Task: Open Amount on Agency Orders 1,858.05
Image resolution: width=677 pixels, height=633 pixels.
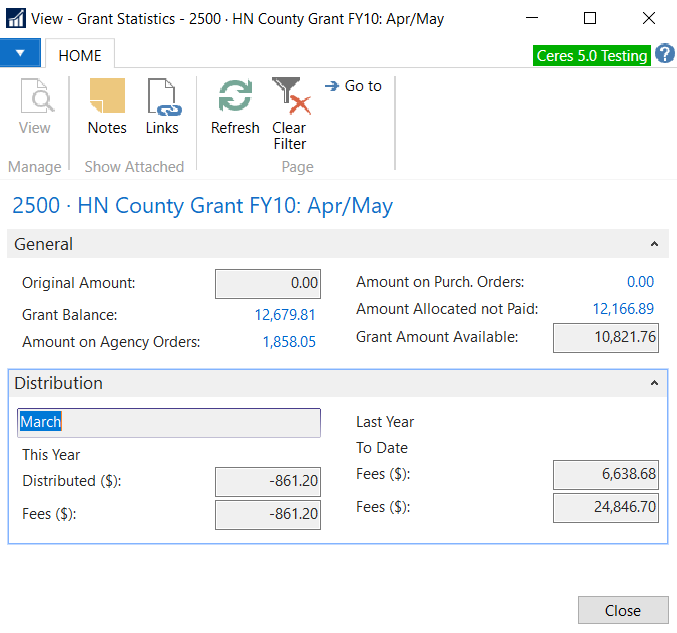Action: point(289,342)
